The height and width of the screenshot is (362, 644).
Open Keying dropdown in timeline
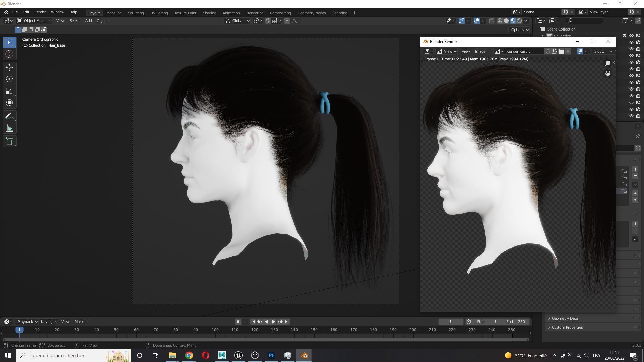click(49, 322)
